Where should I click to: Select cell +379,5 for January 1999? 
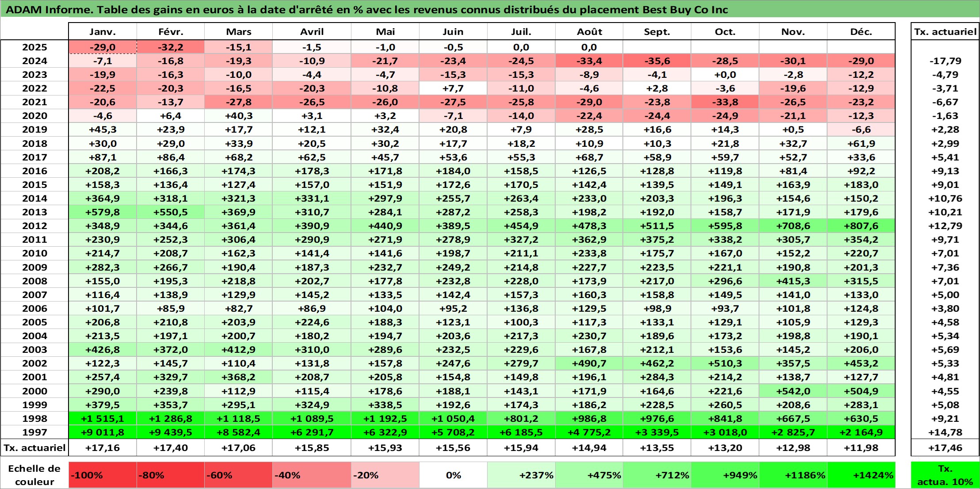click(x=103, y=405)
